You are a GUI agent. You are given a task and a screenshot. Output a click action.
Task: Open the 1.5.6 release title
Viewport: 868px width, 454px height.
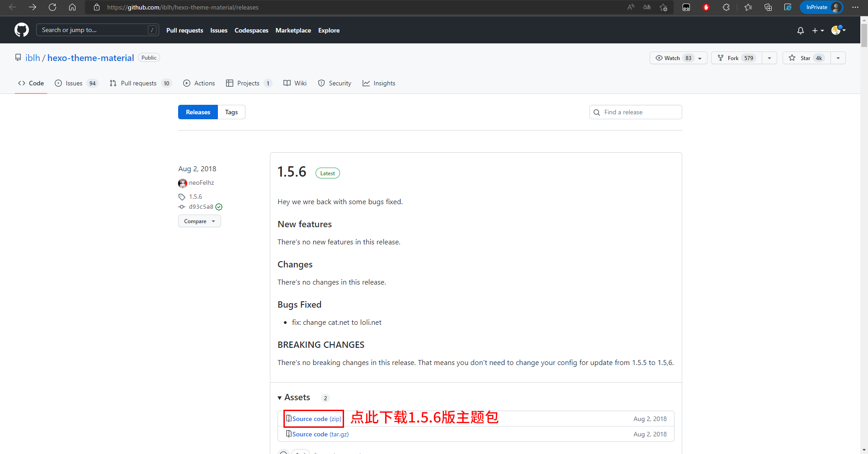pyautogui.click(x=292, y=172)
